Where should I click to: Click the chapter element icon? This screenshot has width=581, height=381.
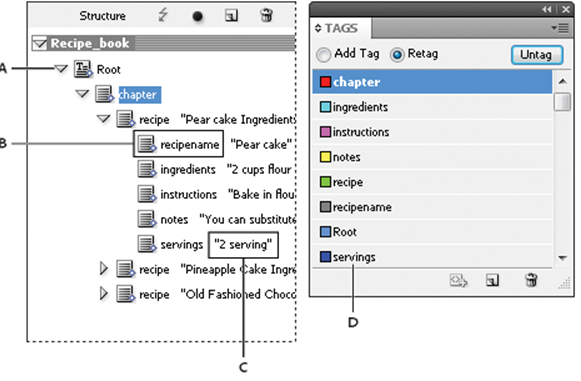pyautogui.click(x=104, y=94)
